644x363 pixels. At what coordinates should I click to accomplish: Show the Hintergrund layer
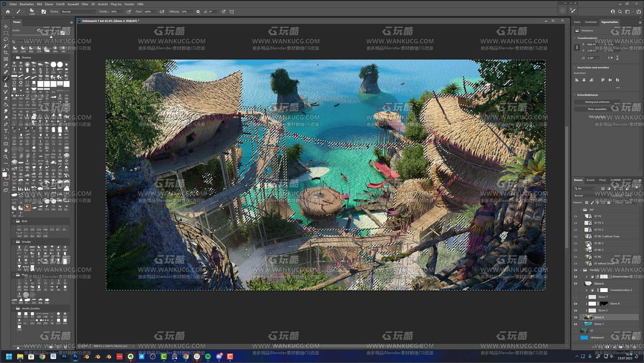click(576, 337)
